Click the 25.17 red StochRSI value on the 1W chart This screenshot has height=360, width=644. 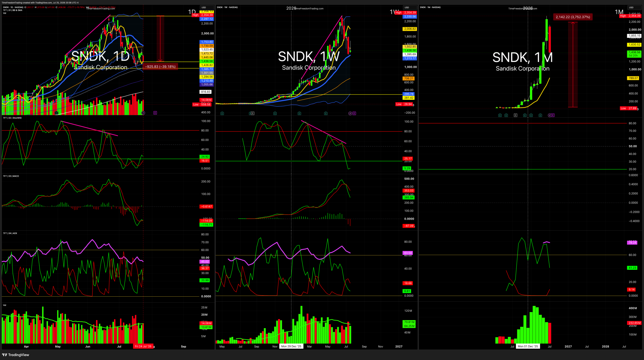pyautogui.click(x=408, y=159)
